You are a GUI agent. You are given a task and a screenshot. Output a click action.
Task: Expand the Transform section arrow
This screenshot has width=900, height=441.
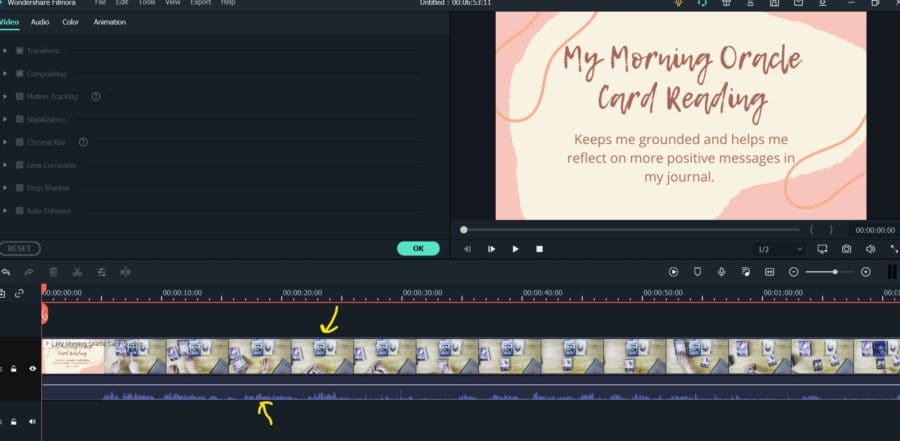pos(5,51)
